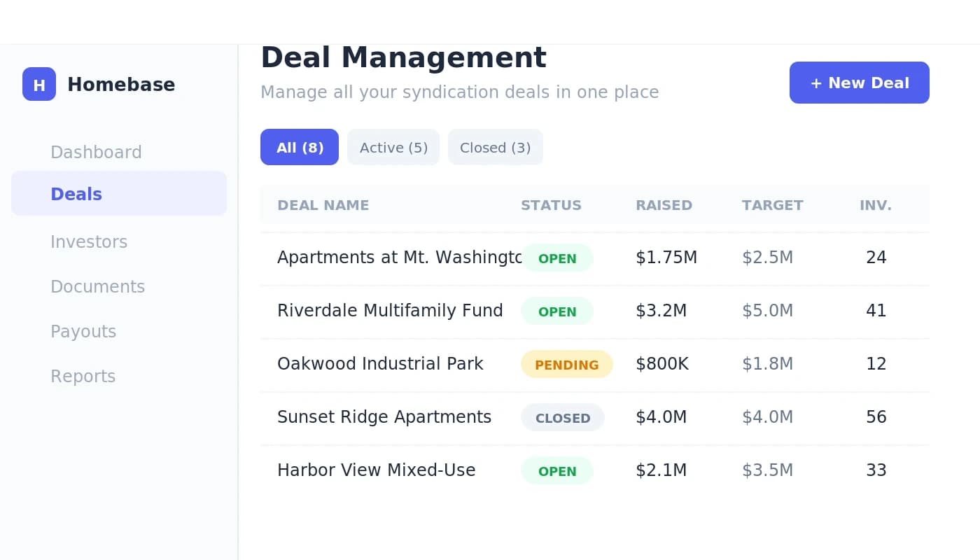Screen dimensions: 980x560
Task: Select the Oakwood Industrial Park row
Action: coord(381,363)
